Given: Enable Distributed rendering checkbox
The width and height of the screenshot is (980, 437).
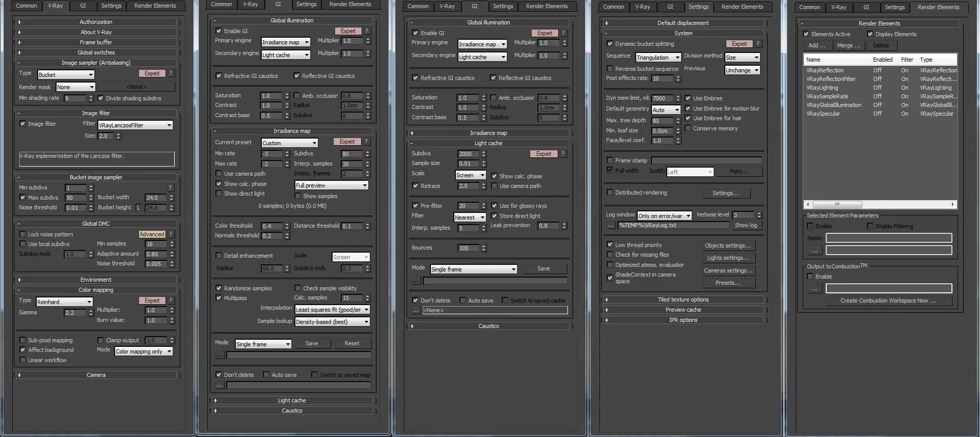Looking at the screenshot, I should click(610, 193).
